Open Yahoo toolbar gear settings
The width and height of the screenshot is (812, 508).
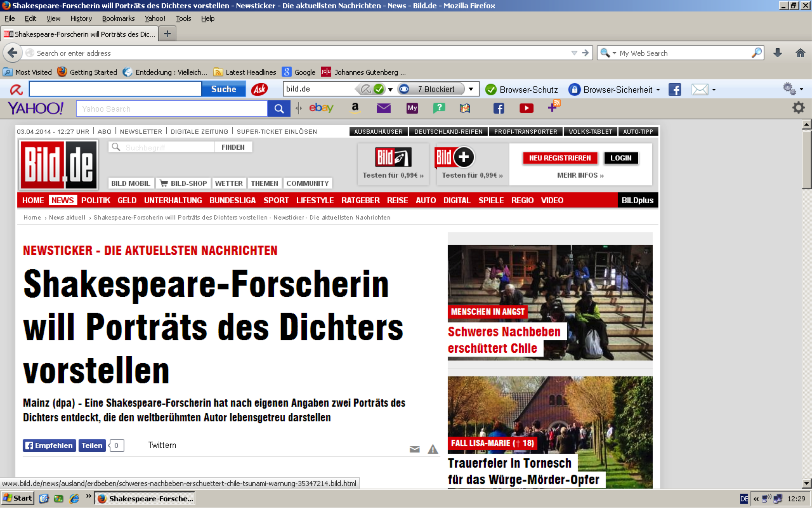click(798, 108)
